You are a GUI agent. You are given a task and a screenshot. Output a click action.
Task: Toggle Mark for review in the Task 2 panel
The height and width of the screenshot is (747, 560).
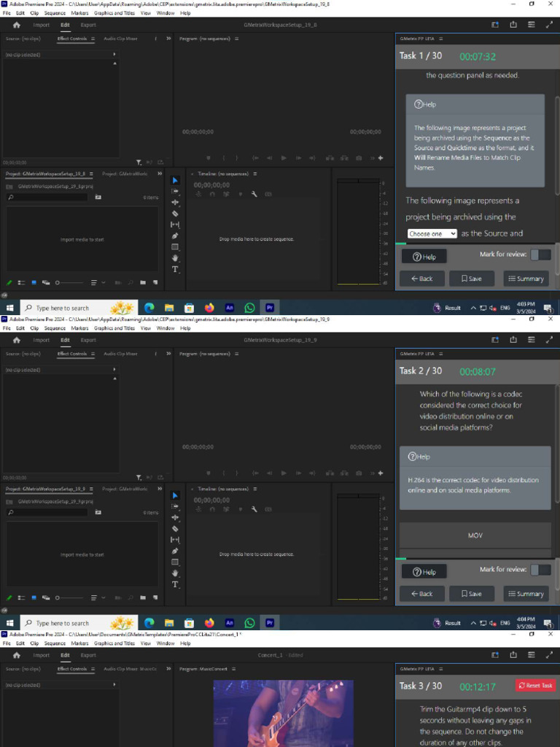pos(540,569)
